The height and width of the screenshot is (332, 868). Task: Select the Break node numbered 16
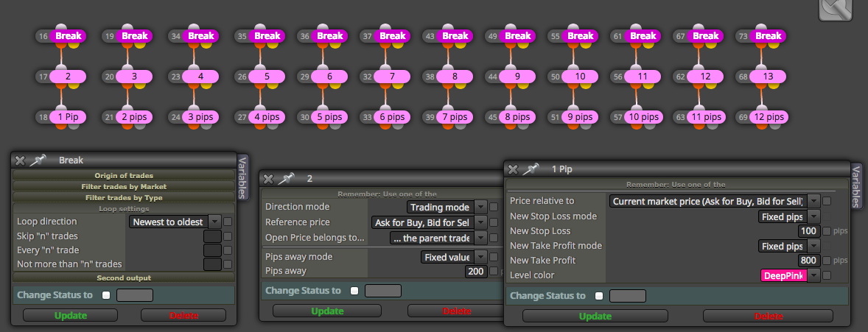pos(68,36)
